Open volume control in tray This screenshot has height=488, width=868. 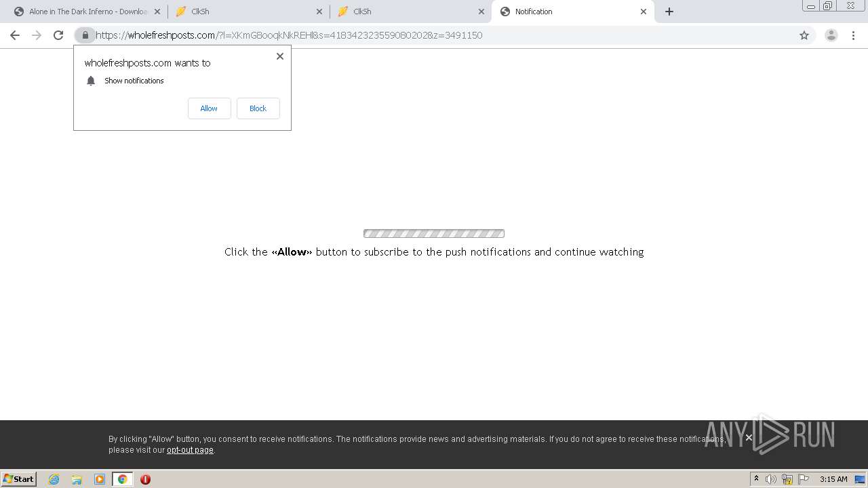click(771, 479)
